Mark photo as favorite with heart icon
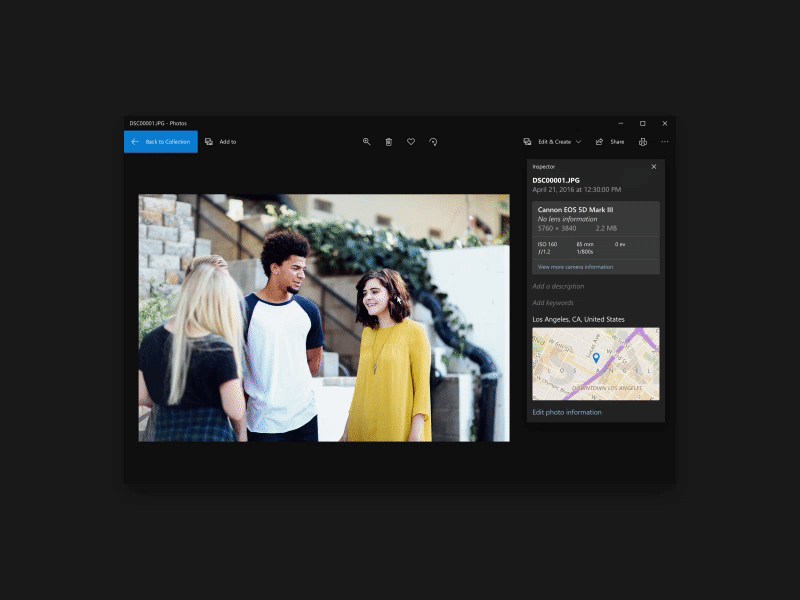This screenshot has width=800, height=600. coord(411,142)
